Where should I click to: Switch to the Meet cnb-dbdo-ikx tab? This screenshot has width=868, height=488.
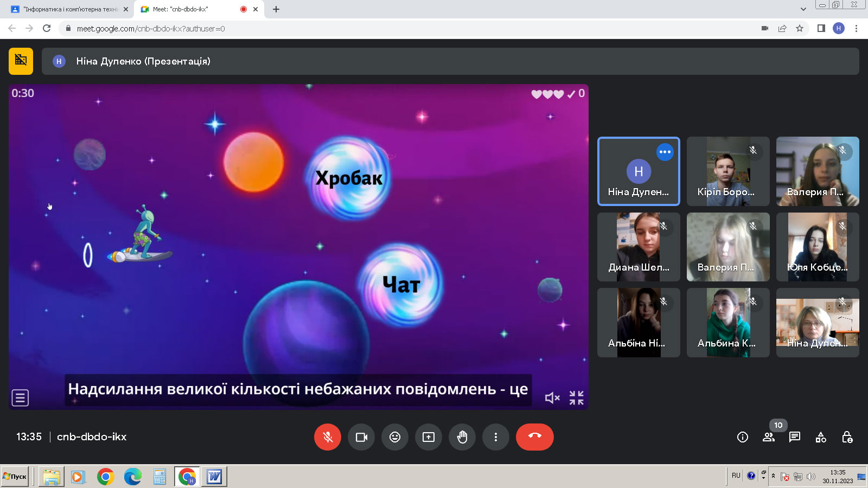click(195, 9)
